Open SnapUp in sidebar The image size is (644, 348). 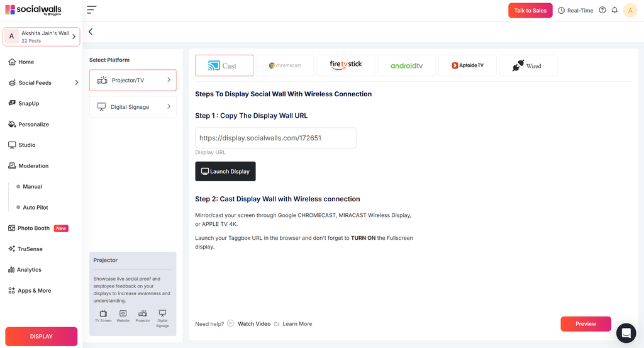pyautogui.click(x=24, y=104)
